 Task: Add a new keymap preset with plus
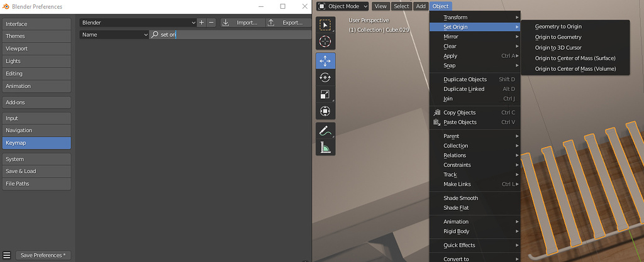coord(201,23)
